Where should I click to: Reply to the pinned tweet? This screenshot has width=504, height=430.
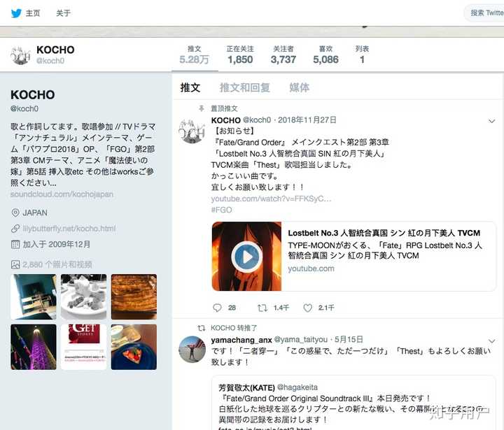[x=217, y=308]
